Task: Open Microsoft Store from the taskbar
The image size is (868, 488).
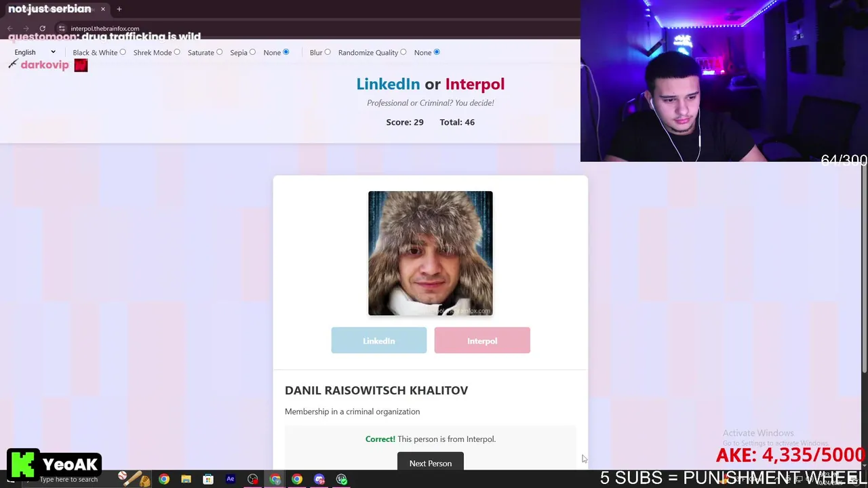Action: point(208,479)
